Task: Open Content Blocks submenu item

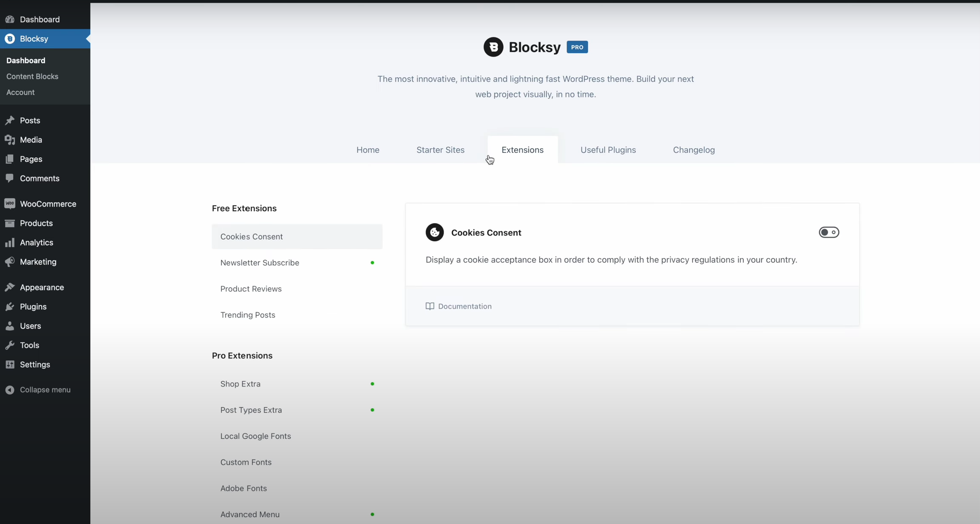Action: tap(32, 77)
